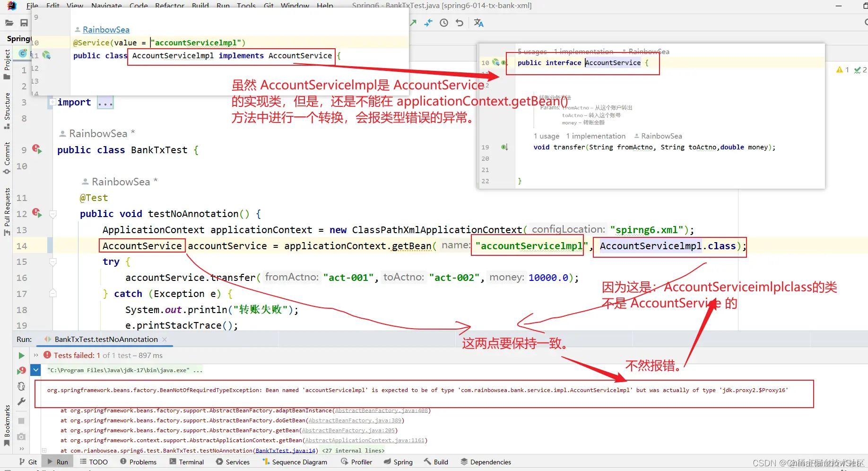868x471 pixels.
Task: Click RainbowSea author link in popup
Action: coord(106,30)
